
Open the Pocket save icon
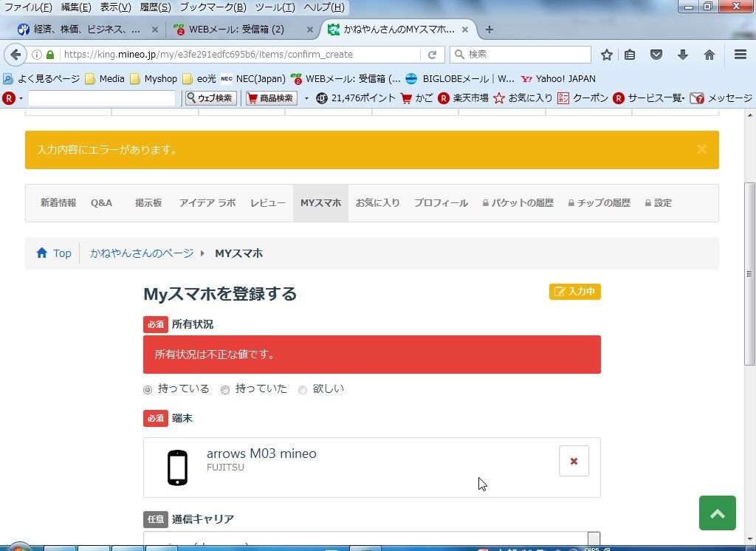click(656, 55)
